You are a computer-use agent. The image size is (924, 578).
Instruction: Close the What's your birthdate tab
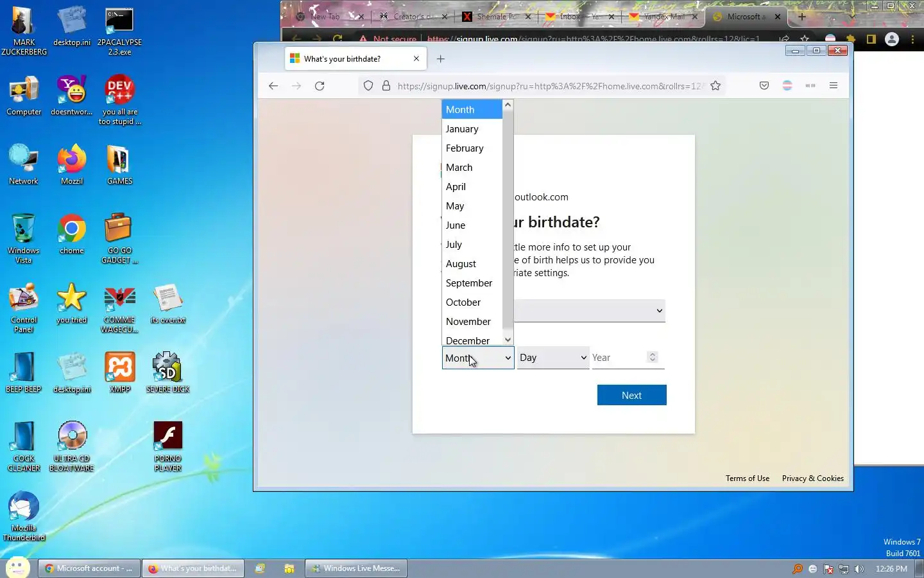[x=416, y=58]
